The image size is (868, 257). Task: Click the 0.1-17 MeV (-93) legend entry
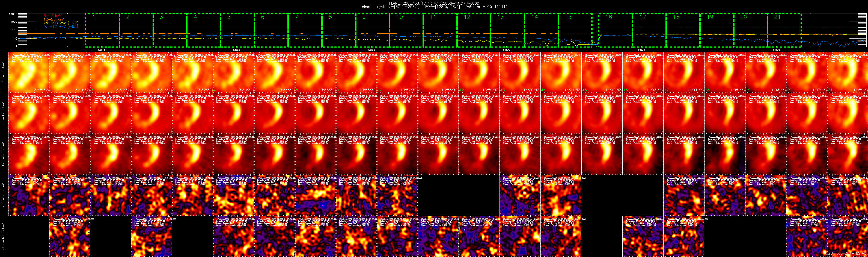tap(61, 26)
